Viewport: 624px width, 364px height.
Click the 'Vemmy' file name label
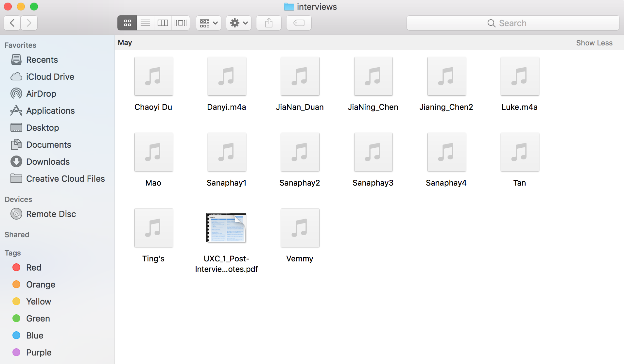pos(300,259)
